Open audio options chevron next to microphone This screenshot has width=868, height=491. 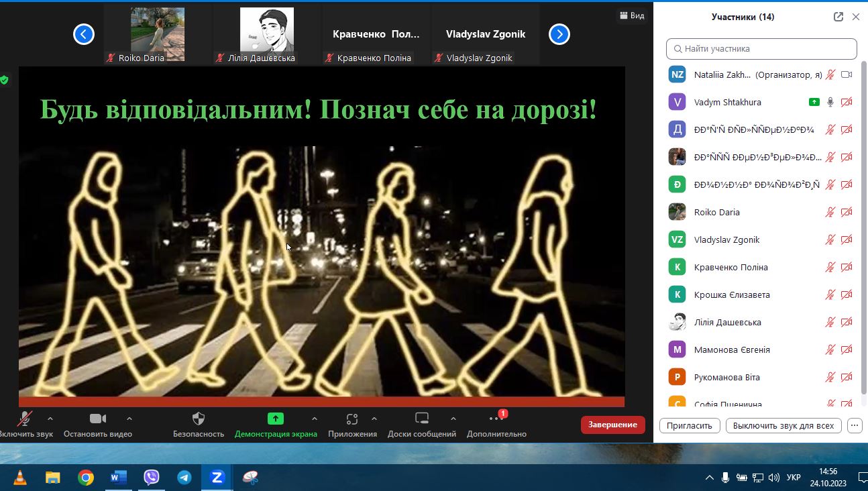pyautogui.click(x=50, y=419)
